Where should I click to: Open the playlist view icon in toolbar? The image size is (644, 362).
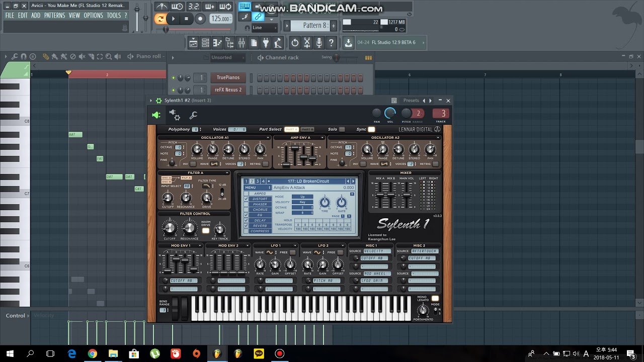pos(193,43)
